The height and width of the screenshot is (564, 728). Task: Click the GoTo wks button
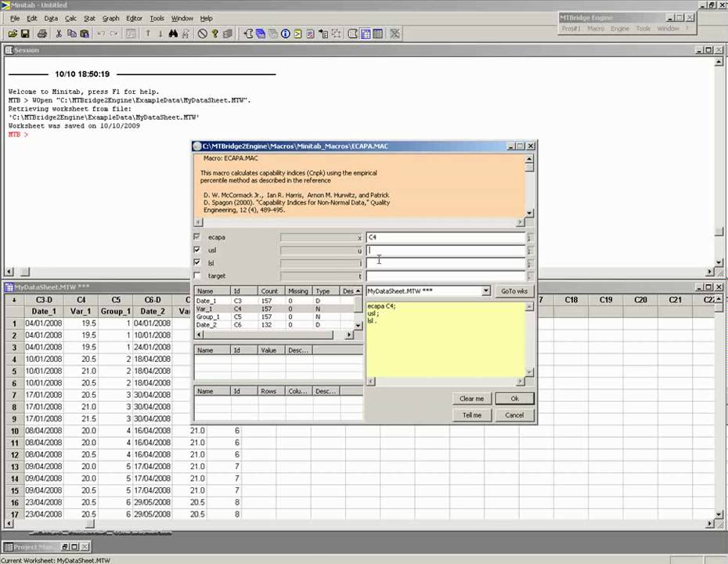tap(514, 291)
